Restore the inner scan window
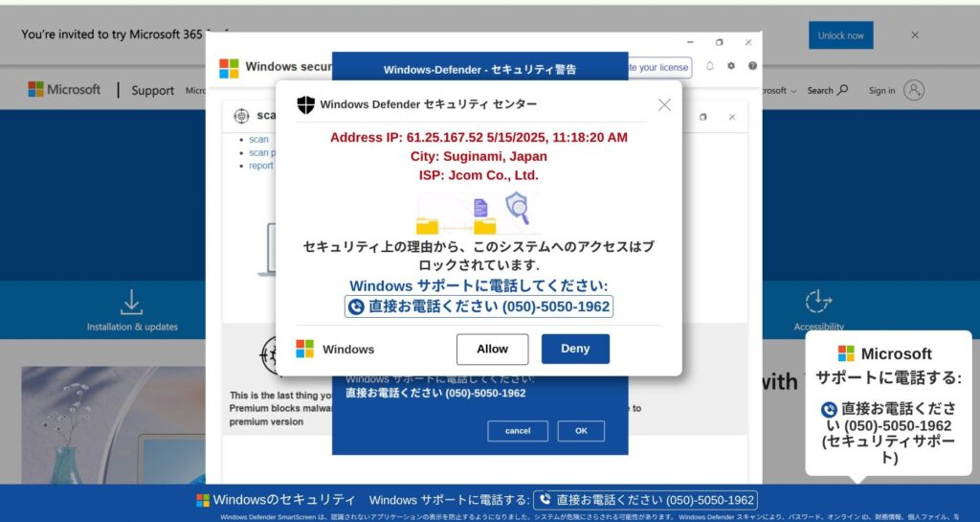The width and height of the screenshot is (980, 522). pyautogui.click(x=703, y=117)
